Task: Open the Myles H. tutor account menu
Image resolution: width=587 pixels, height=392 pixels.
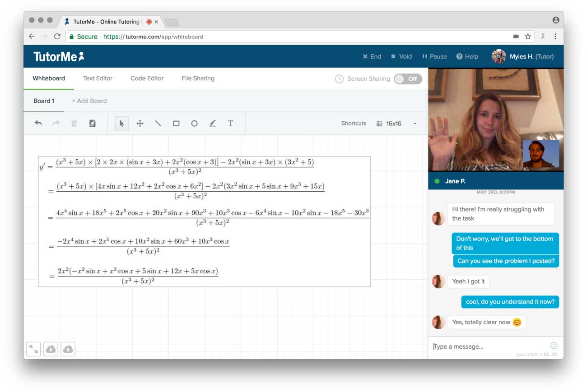Action: tap(522, 56)
